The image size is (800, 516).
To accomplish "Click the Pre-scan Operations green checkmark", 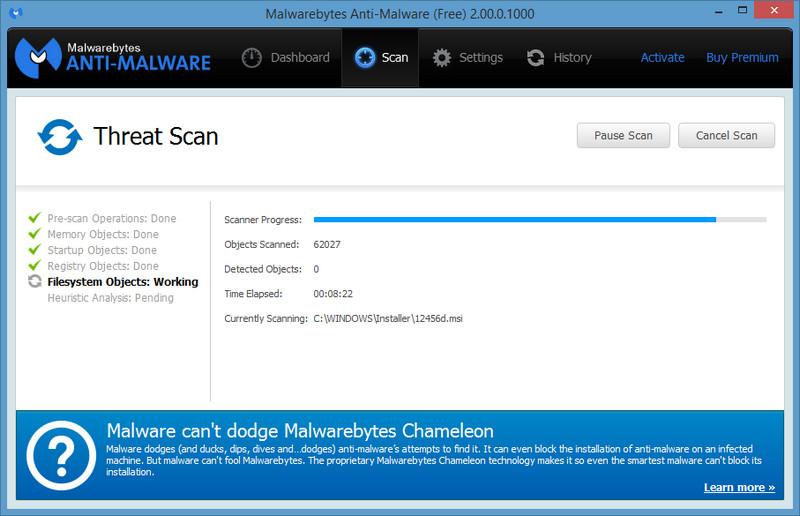I will pyautogui.click(x=35, y=218).
